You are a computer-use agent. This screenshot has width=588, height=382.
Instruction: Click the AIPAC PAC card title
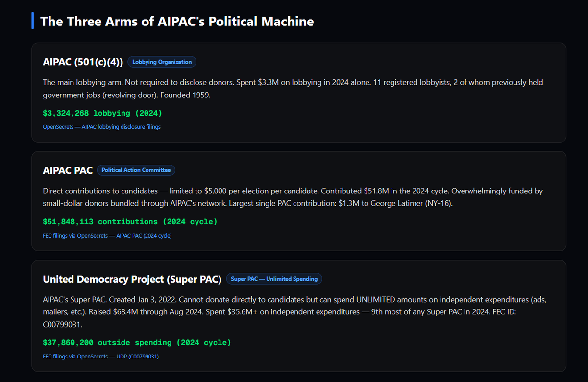[x=68, y=170]
